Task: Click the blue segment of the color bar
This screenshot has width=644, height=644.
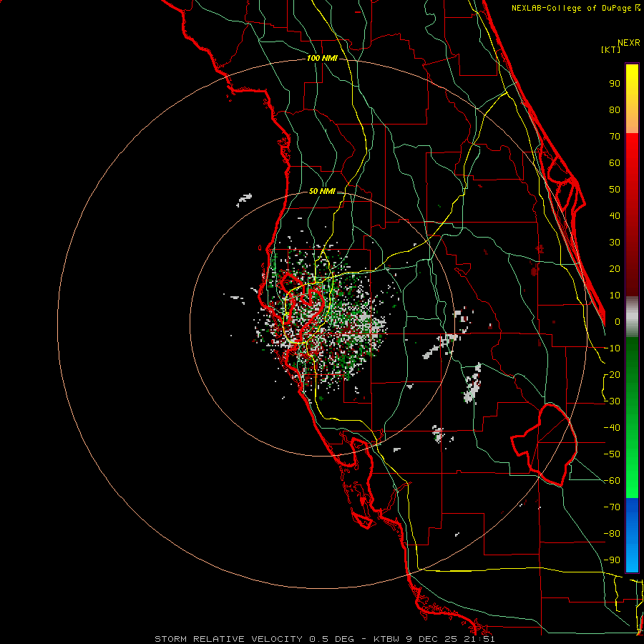Action: (x=632, y=535)
